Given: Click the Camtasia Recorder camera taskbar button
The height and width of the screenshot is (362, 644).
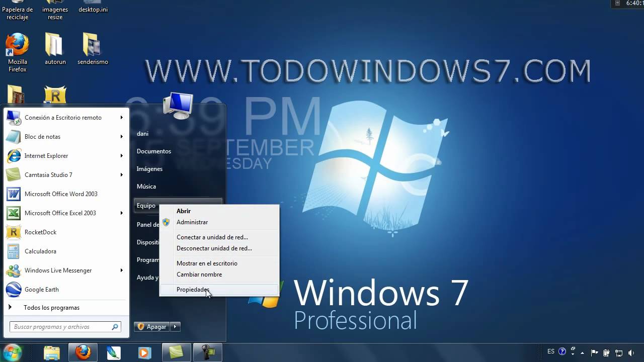Looking at the screenshot, I should pyautogui.click(x=207, y=352).
